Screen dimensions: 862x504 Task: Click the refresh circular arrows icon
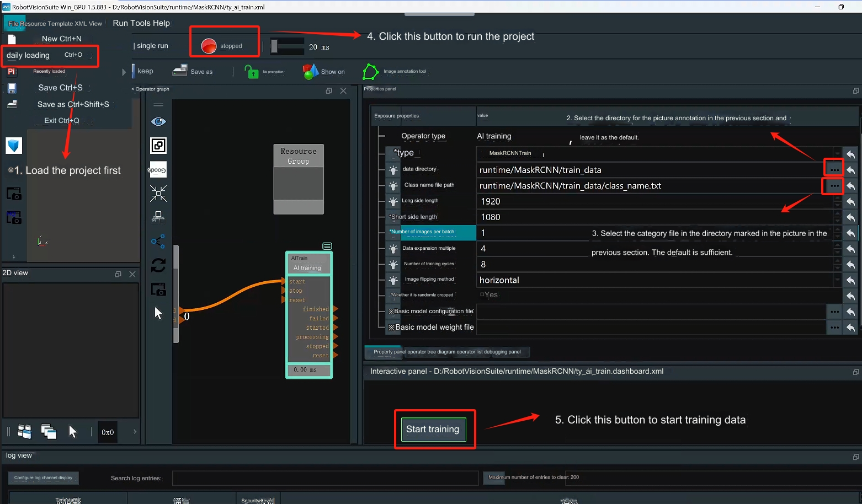pyautogui.click(x=158, y=265)
